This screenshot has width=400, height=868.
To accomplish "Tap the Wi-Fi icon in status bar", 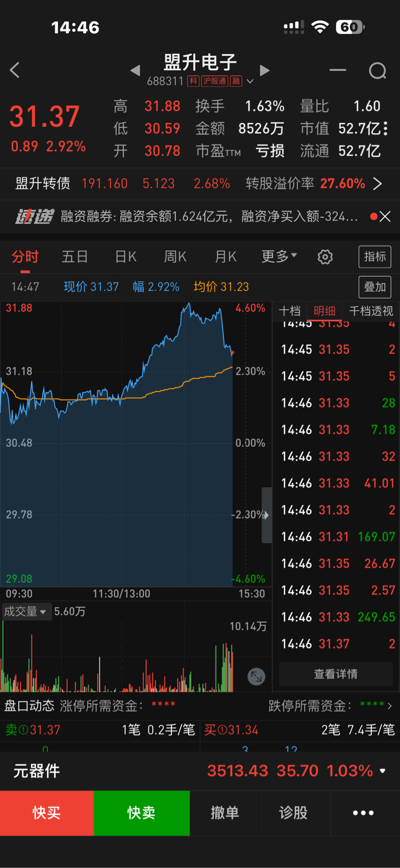I will [319, 27].
